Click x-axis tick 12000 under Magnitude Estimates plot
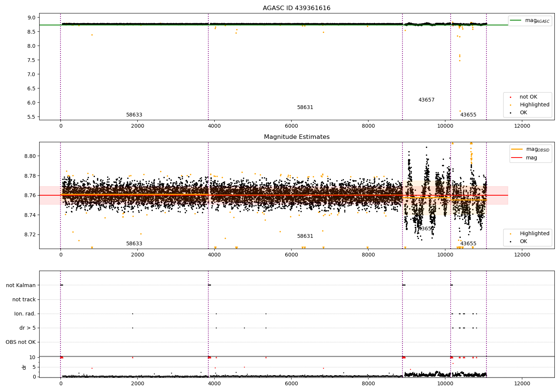Image resolution: width=560 pixels, height=392 pixels. (522, 255)
